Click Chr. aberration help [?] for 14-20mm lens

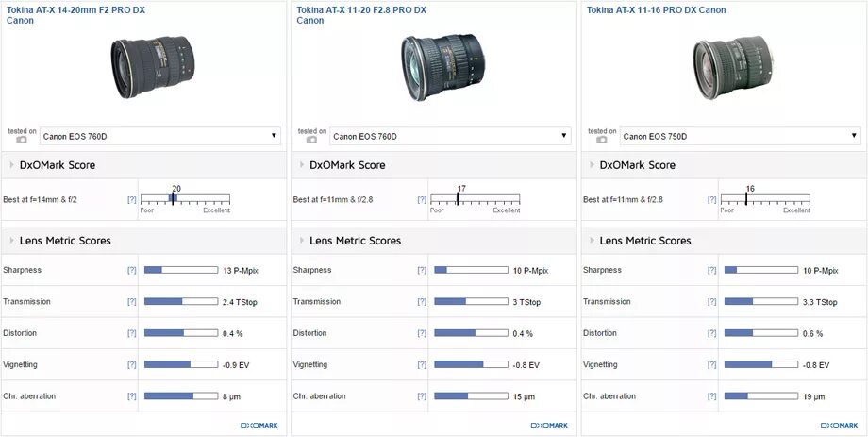[x=132, y=396]
